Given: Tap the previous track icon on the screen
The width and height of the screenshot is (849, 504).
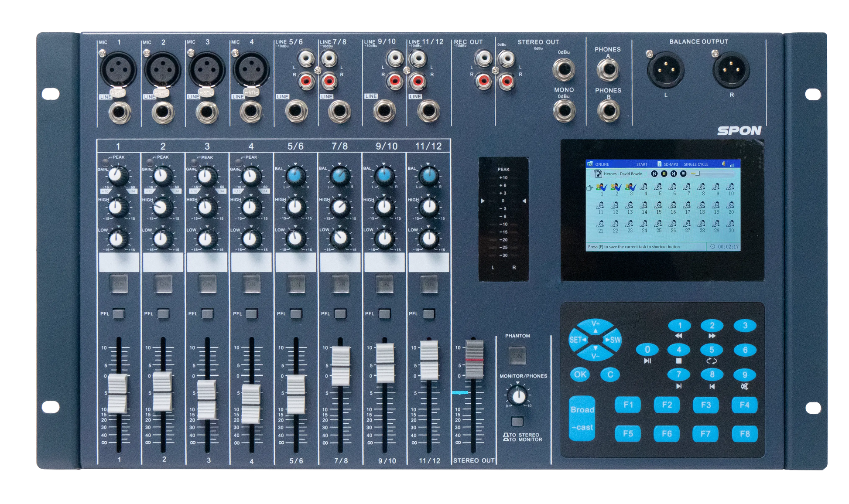Looking at the screenshot, I should [654, 174].
